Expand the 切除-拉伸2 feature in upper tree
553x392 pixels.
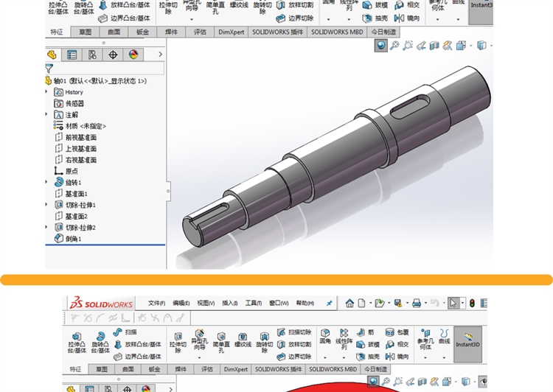46,228
